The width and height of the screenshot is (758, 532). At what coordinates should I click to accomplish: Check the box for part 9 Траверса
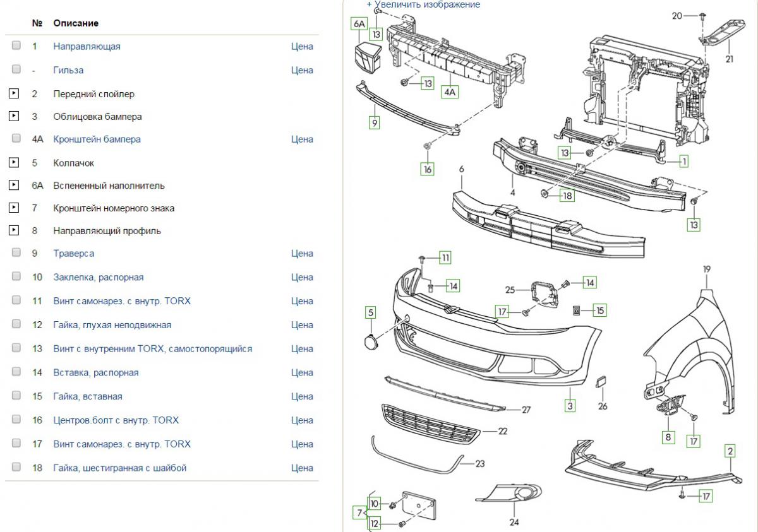coord(16,252)
